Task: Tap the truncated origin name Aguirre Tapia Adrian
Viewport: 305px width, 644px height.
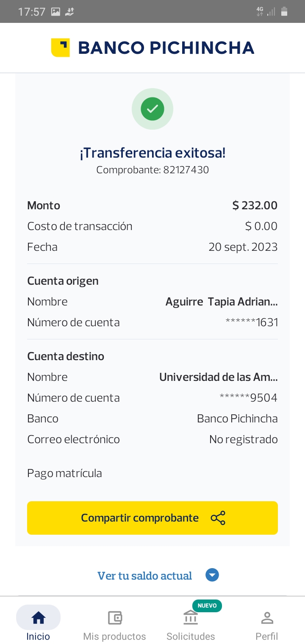Action: (x=221, y=302)
